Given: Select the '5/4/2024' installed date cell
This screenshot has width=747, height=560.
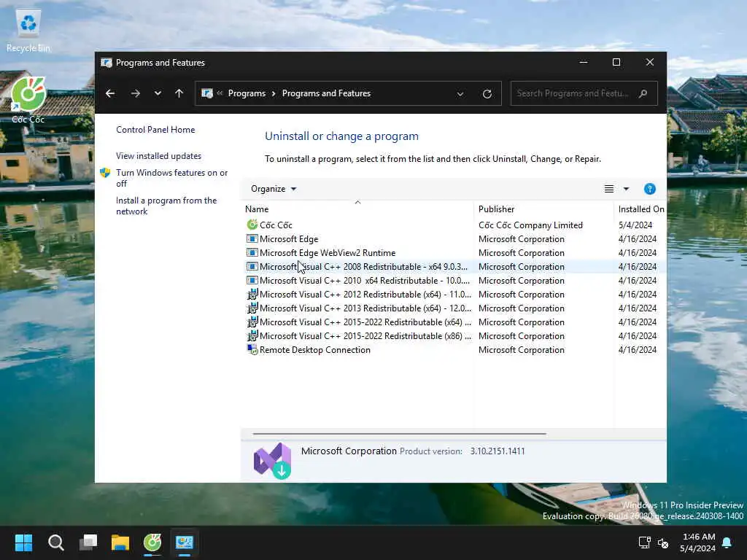Looking at the screenshot, I should tap(635, 225).
